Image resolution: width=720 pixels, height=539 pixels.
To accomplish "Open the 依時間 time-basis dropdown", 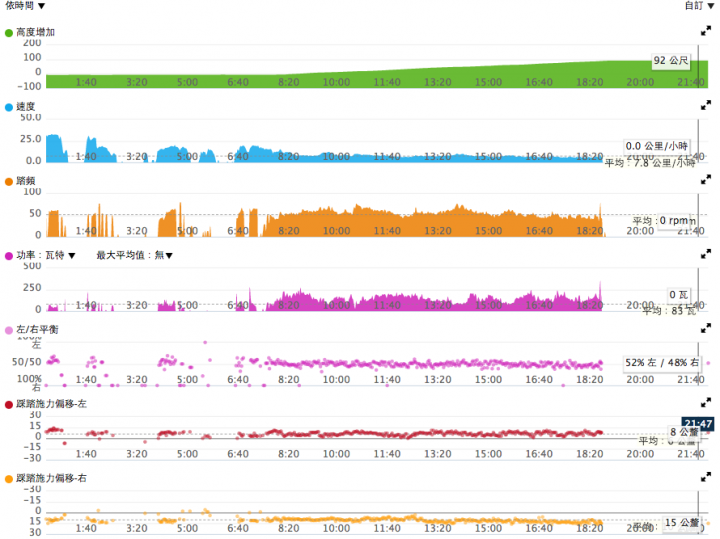I will tap(25, 6).
